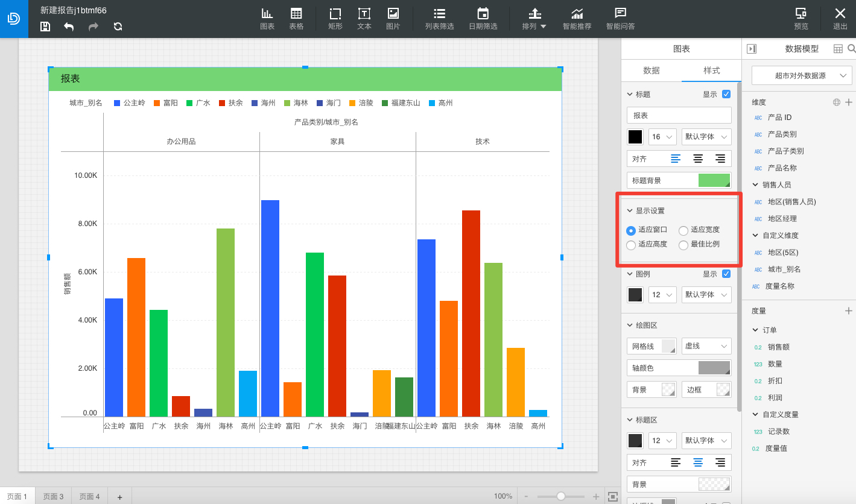Insert a chart using the 图表 toolbar icon
Screen dimensions: 856x504
pos(267,19)
